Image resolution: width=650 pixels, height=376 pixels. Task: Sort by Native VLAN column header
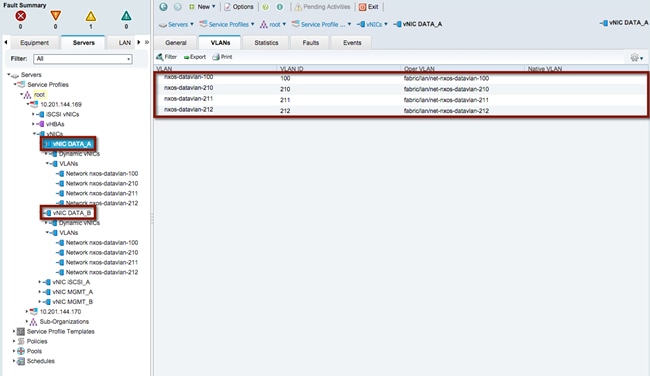point(586,69)
